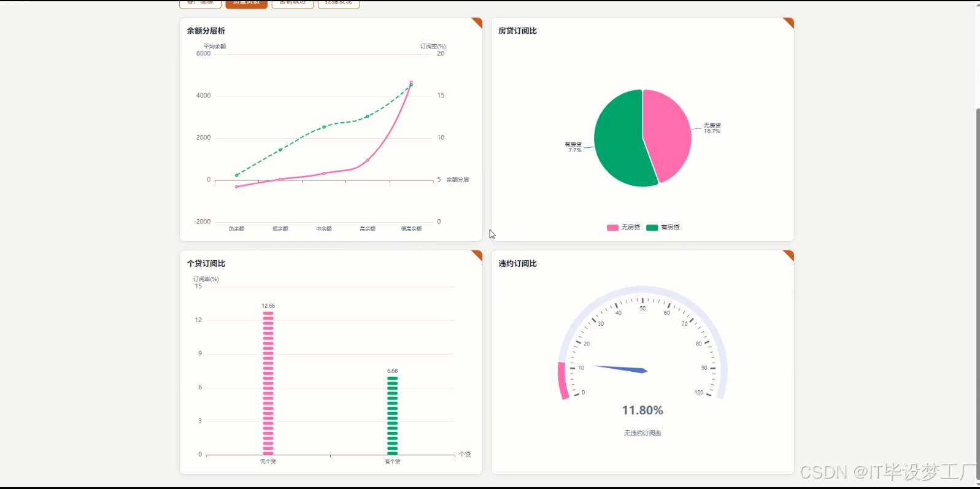Click the 有个贷 x-axis label

click(x=393, y=461)
